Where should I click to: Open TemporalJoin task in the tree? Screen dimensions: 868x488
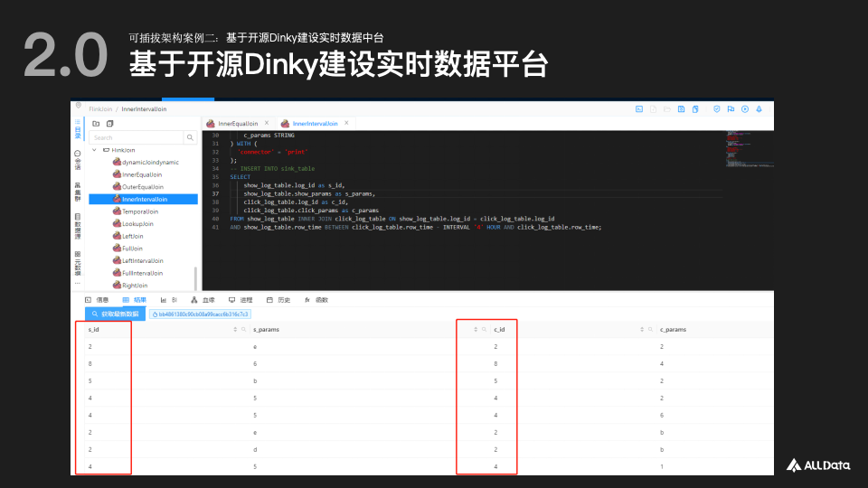[x=136, y=211]
